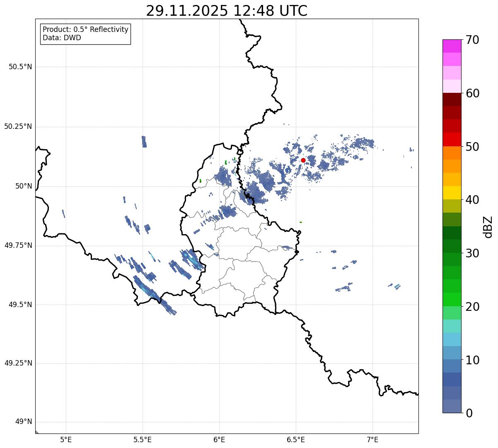Viewport: 498px width, 448px height.
Task: Click the 50.5°N latitude label
Action: [20, 67]
